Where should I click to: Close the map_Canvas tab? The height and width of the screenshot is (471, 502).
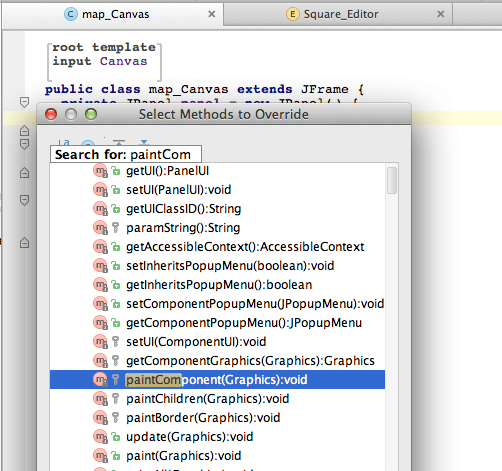tap(212, 14)
